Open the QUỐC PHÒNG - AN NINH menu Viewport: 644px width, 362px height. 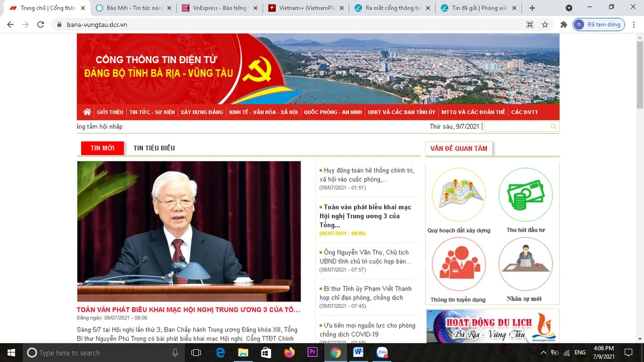click(x=333, y=112)
